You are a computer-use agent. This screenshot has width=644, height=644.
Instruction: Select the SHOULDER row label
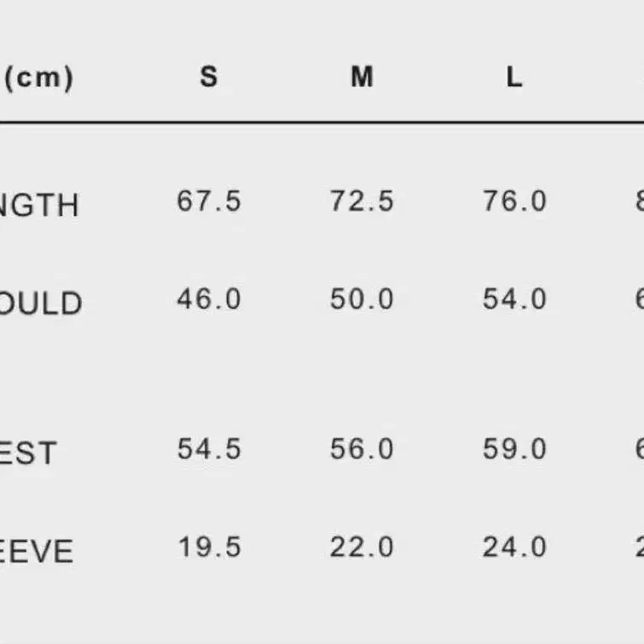click(x=40, y=303)
